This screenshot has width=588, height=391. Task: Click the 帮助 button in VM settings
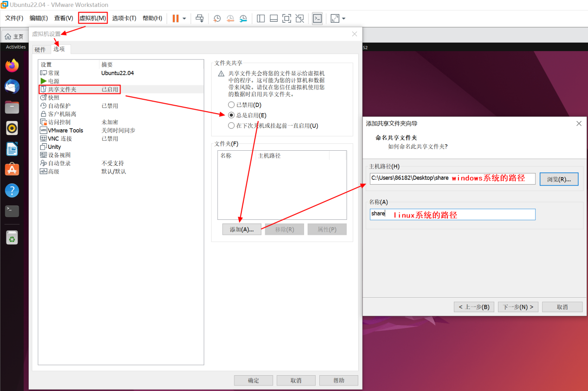click(339, 380)
